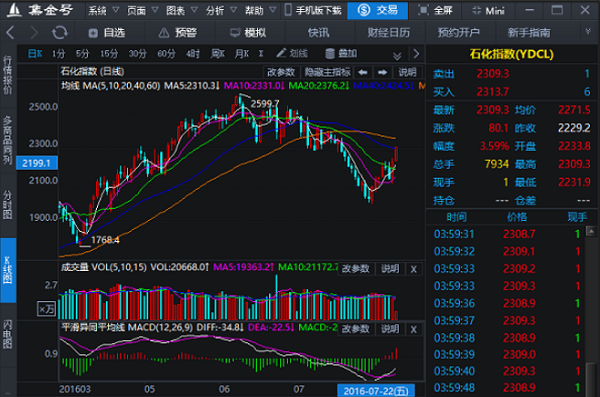This screenshot has height=397, width=600.
Task: Expand the 系统 menu dropdown
Action: tap(104, 10)
